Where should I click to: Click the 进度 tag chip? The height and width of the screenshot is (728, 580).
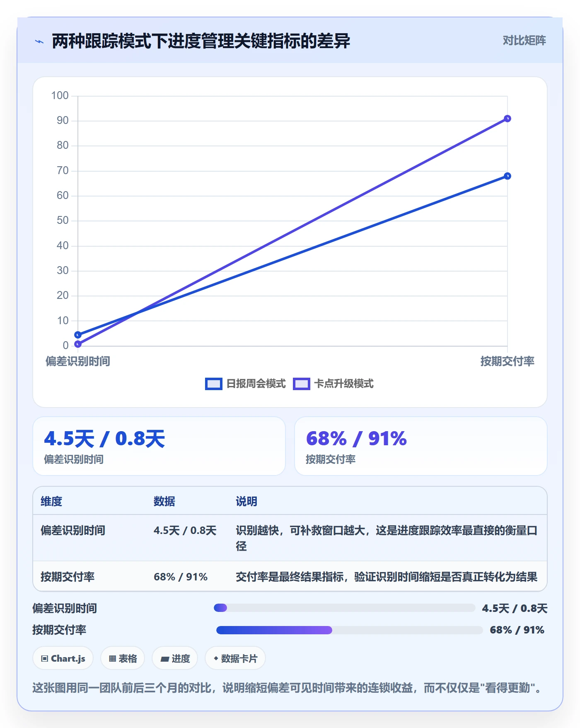point(175,658)
